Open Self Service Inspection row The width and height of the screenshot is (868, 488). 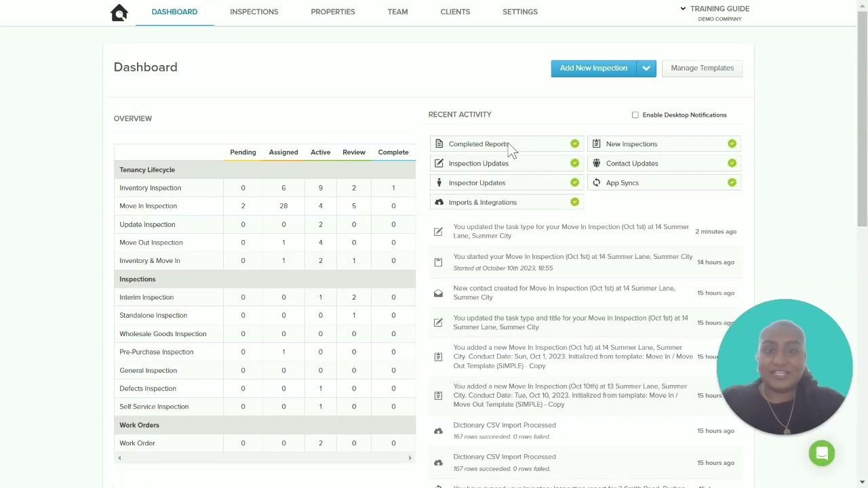coord(154,407)
